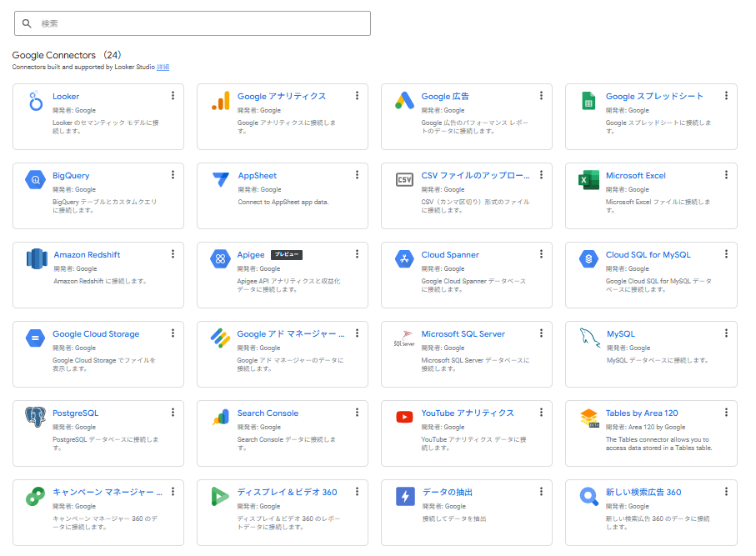Viewport: 756px width, 556px height.
Task: Click the YouTube red play icon
Action: click(404, 417)
